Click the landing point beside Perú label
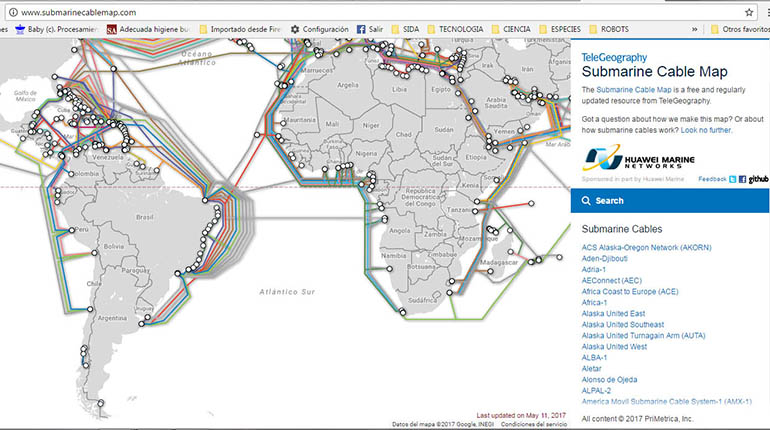The image size is (770, 430). (x=72, y=230)
